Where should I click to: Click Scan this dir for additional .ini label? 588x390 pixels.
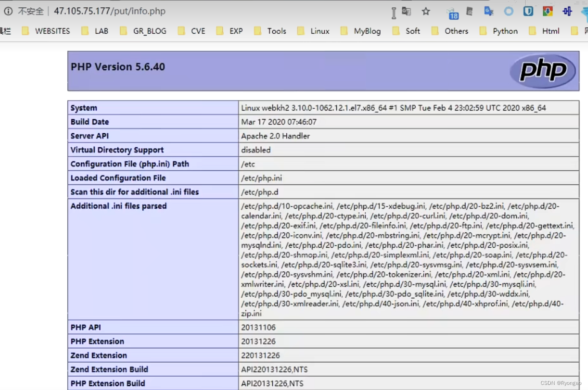[135, 192]
